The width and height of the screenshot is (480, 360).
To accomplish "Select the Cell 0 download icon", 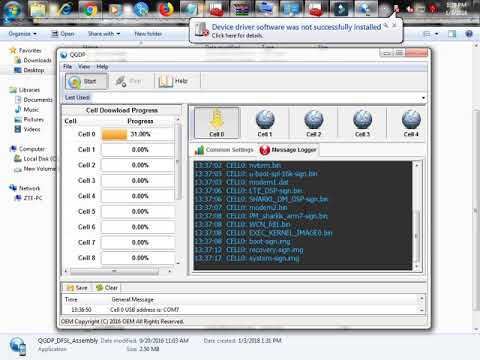I will pyautogui.click(x=217, y=123).
